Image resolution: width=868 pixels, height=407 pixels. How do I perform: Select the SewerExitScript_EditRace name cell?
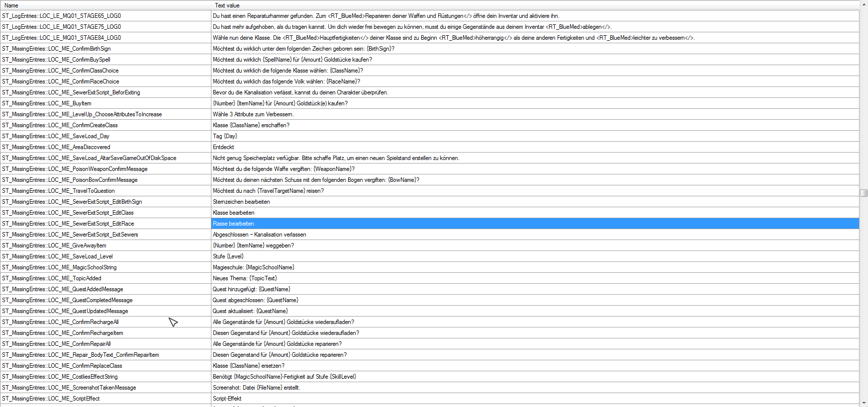tap(105, 224)
